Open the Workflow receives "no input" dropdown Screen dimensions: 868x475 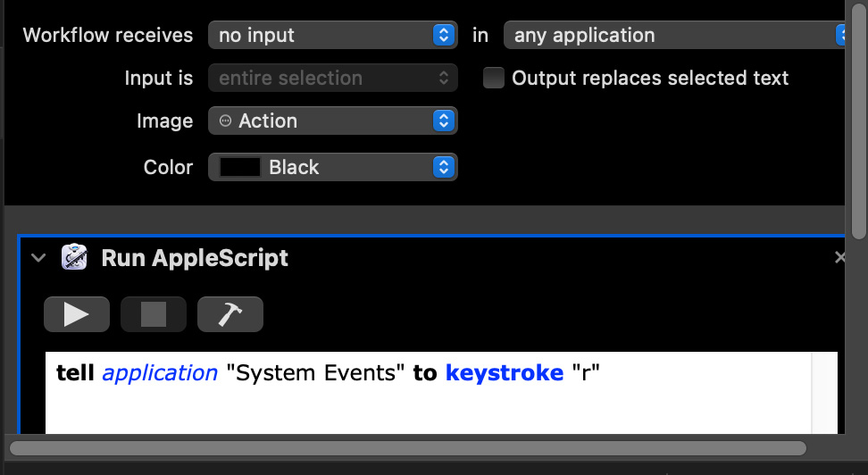pos(332,36)
